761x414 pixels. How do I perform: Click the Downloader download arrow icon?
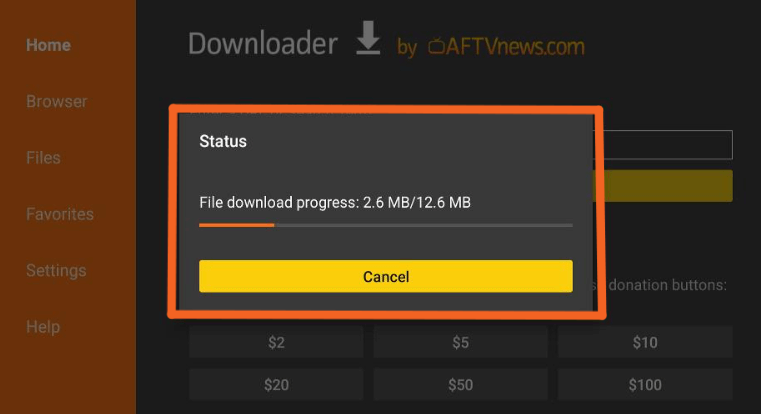pyautogui.click(x=368, y=38)
